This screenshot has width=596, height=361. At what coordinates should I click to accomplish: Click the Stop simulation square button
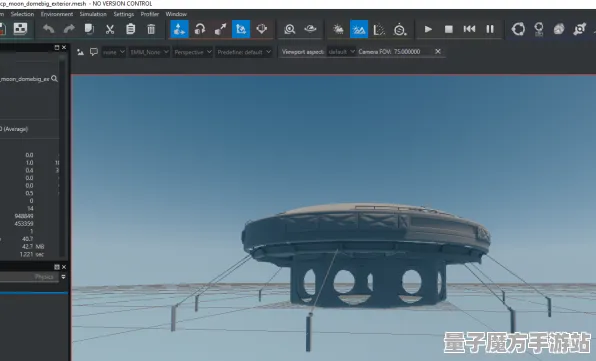coord(449,29)
